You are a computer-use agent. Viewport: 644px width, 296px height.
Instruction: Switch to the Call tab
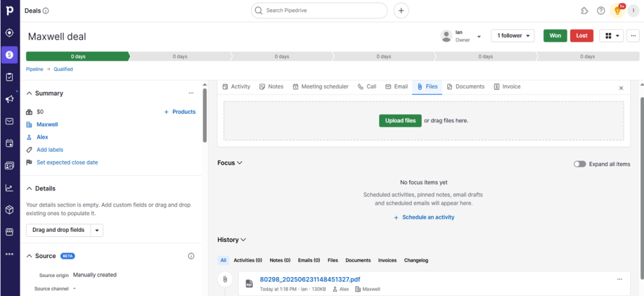[x=367, y=87]
